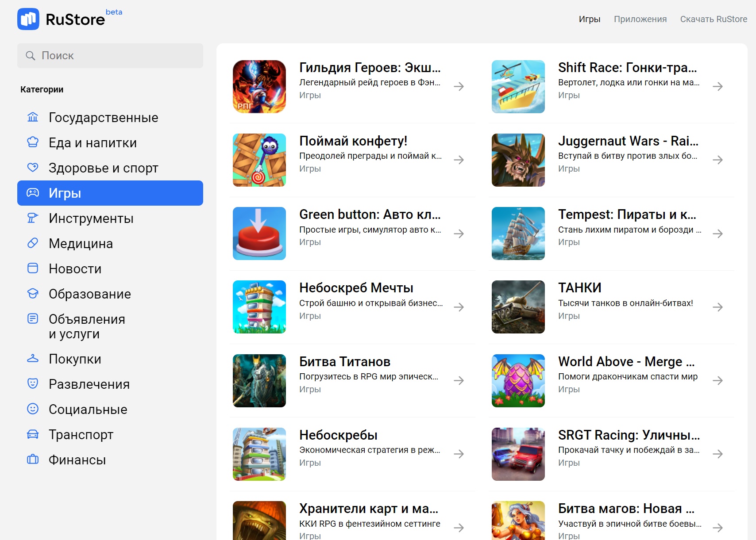Viewport: 756px width, 540px height.
Task: Click the RuStore logo icon
Action: (x=28, y=19)
